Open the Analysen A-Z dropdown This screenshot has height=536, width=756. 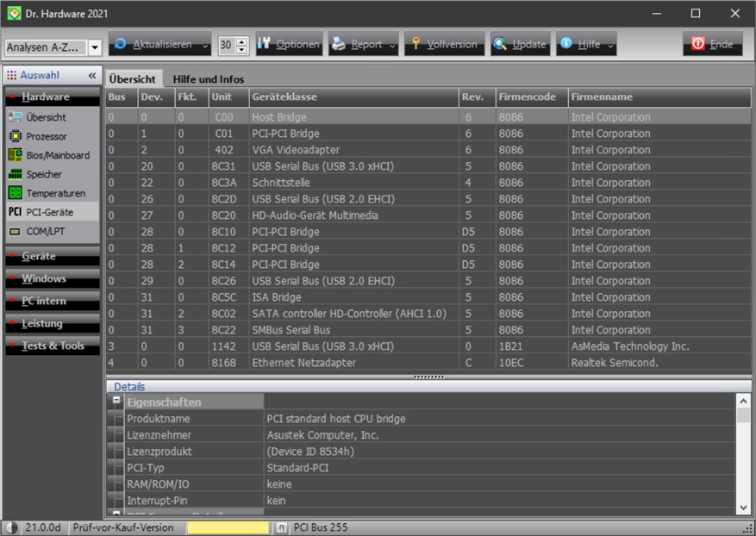click(x=95, y=47)
